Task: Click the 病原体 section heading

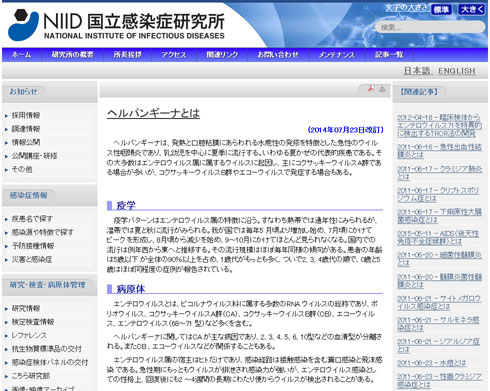Action: click(x=131, y=289)
